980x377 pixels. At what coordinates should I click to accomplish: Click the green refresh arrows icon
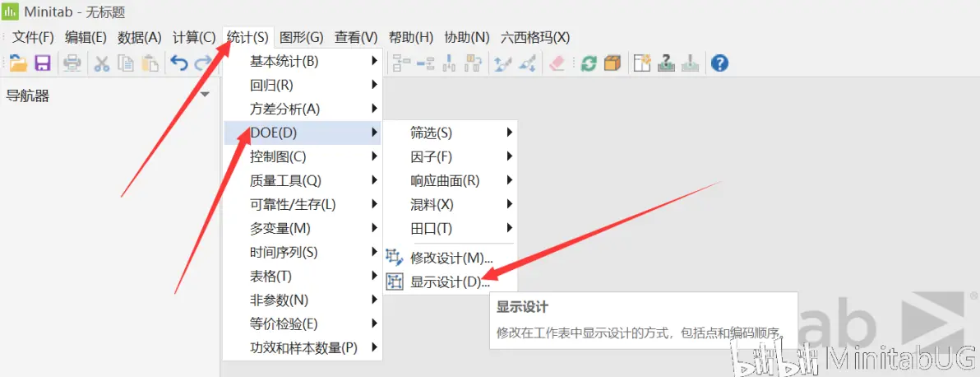click(589, 63)
